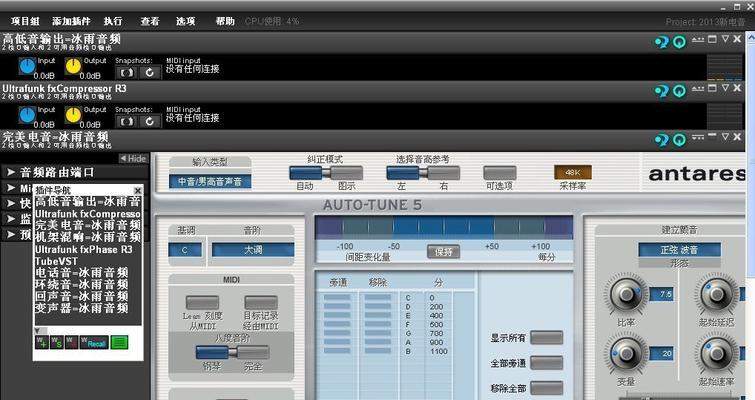755x400 pixels.
Task: Toggle 纠正模式 switch between 自动 and 图示
Action: pyautogui.click(x=325, y=173)
